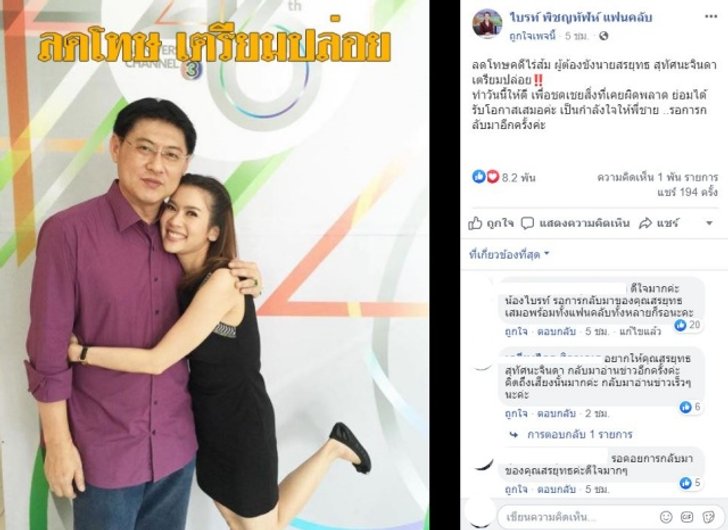Click the GIF icon in comment box
The width and height of the screenshot is (728, 530).
687,517
